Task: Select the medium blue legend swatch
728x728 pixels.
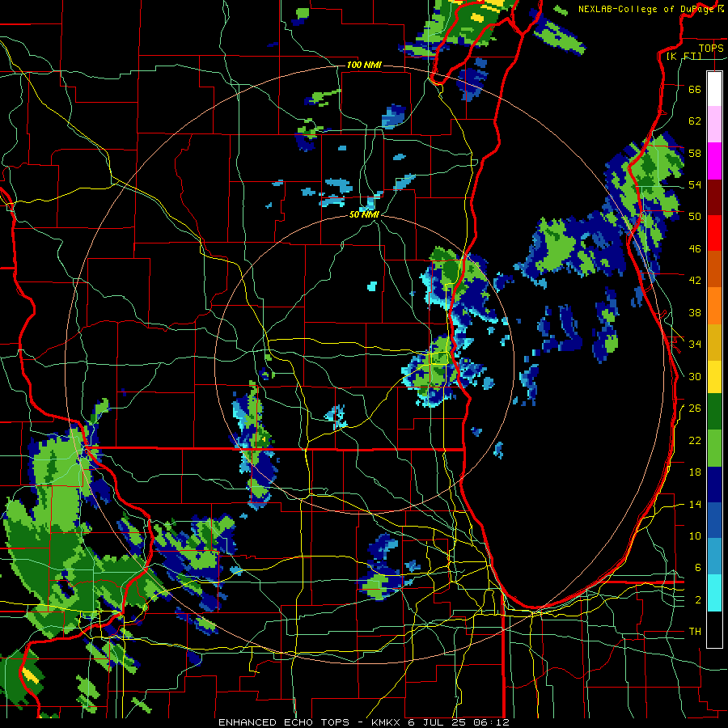Action: pos(714,520)
